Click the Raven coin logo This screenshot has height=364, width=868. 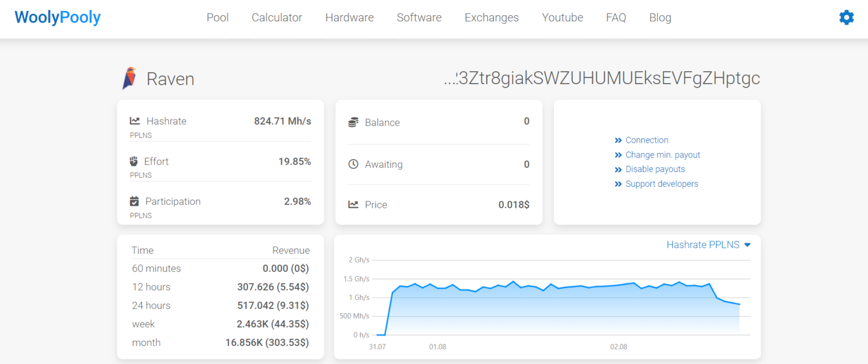[x=129, y=78]
